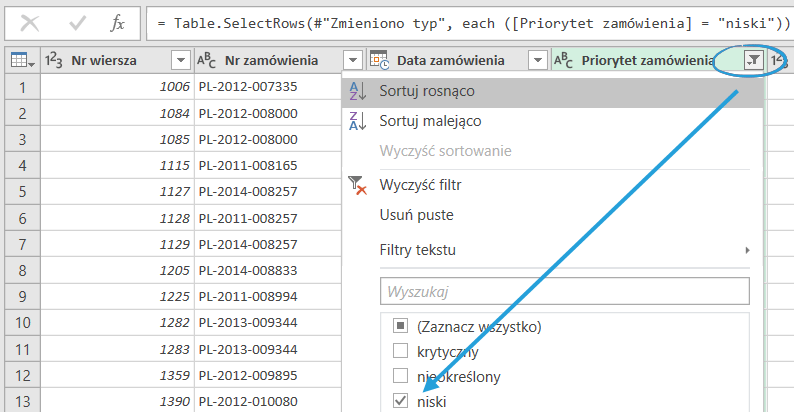Uncheck the niski filter checkbox
This screenshot has width=794, height=412.
pos(401,401)
